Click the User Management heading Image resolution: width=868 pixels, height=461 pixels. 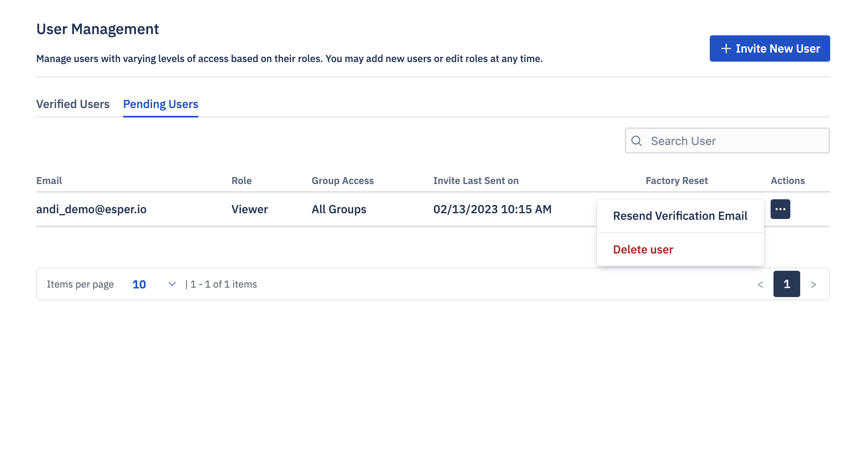click(97, 29)
